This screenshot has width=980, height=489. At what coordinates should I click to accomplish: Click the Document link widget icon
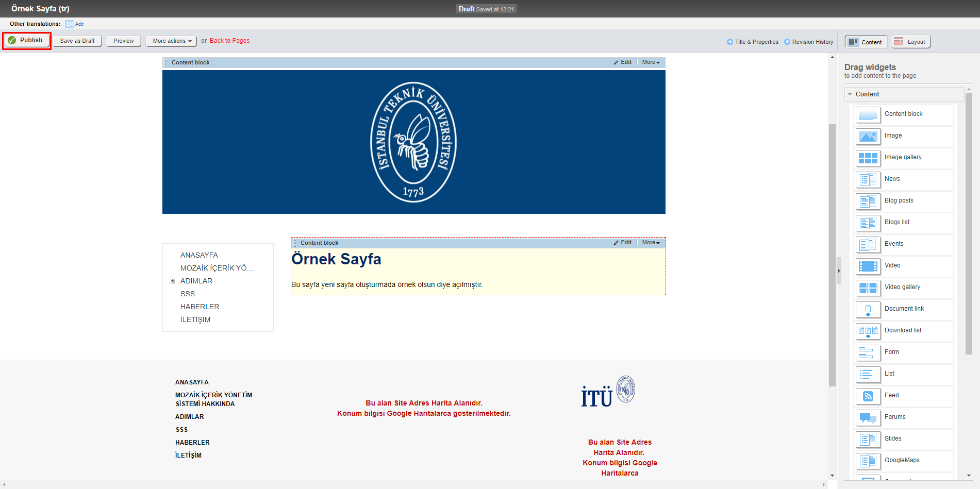click(x=868, y=309)
